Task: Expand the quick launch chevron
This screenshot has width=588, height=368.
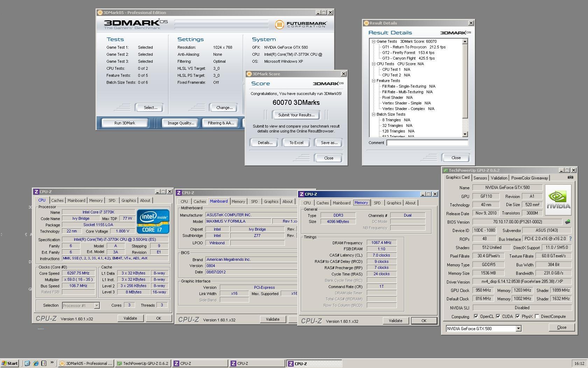Action: click(x=52, y=363)
